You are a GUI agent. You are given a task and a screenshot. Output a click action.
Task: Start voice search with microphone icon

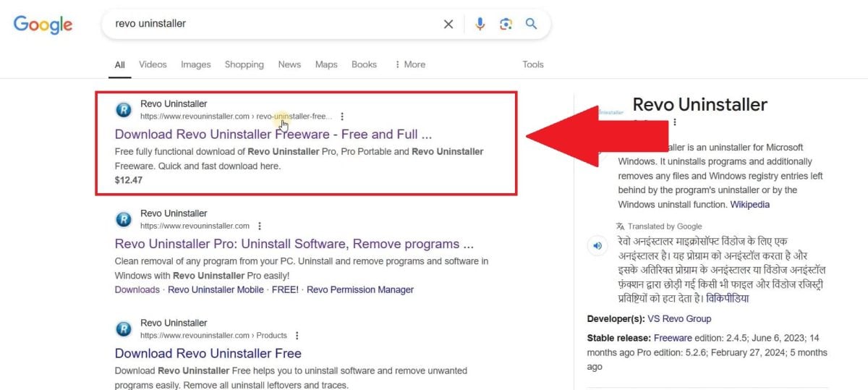480,24
